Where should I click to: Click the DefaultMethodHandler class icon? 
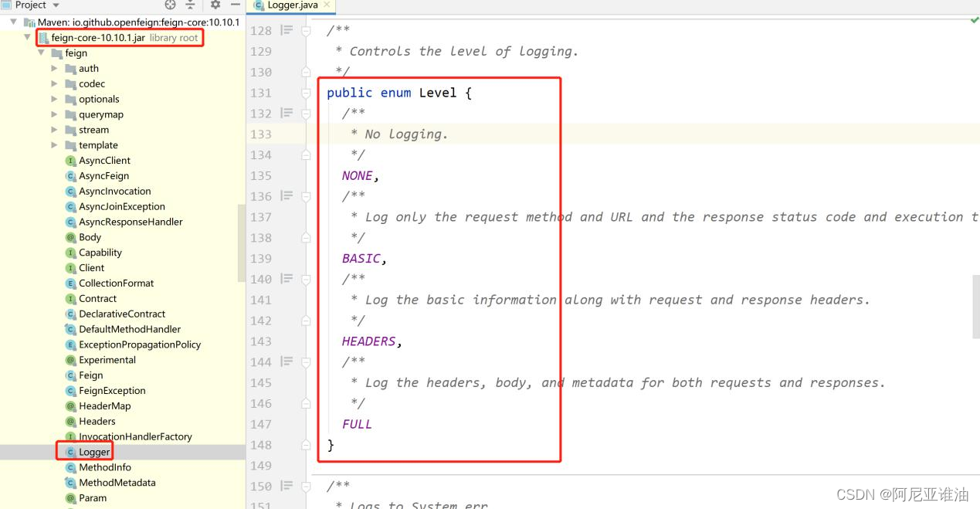71,329
